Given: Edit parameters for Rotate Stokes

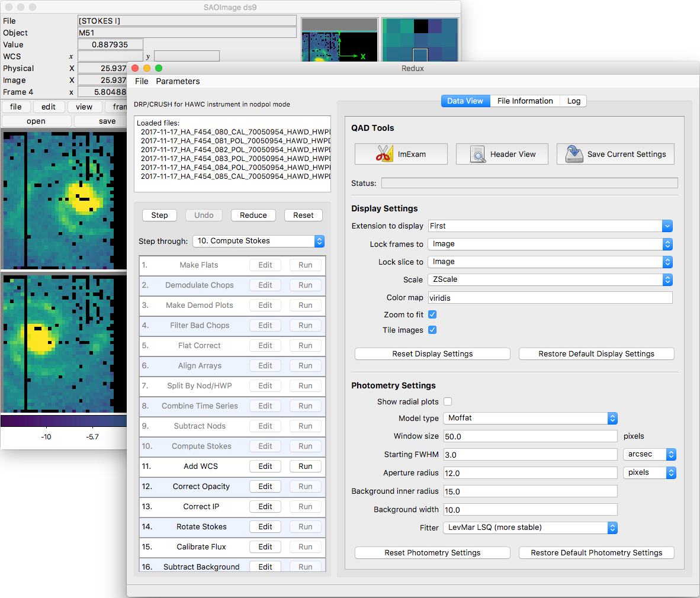Looking at the screenshot, I should (265, 526).
